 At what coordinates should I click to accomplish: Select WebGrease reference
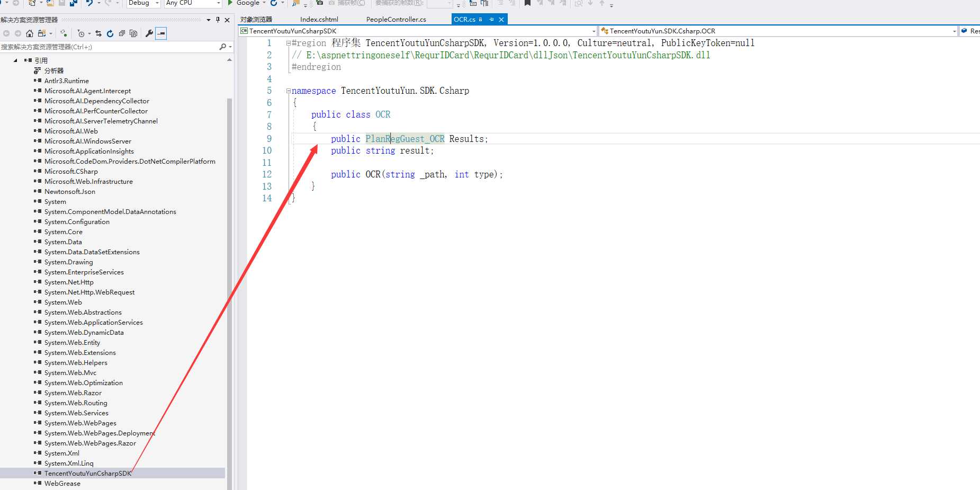(62, 484)
